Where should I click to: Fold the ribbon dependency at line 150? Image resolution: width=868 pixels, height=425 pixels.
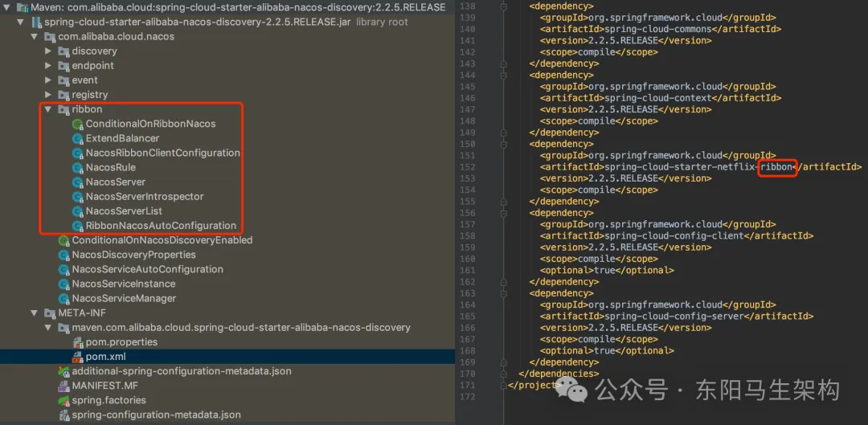(504, 144)
